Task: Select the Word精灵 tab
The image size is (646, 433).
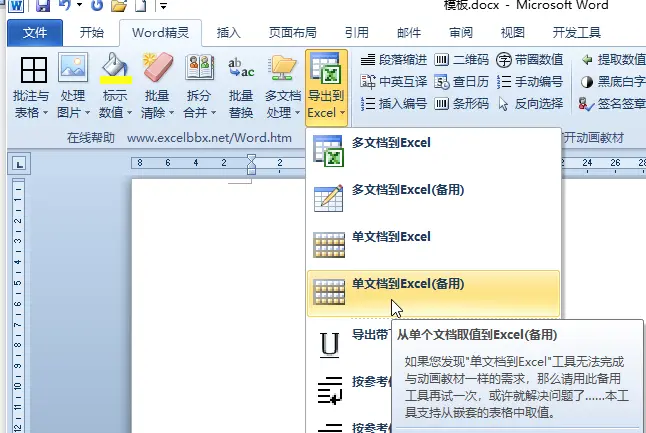Action: [160, 33]
